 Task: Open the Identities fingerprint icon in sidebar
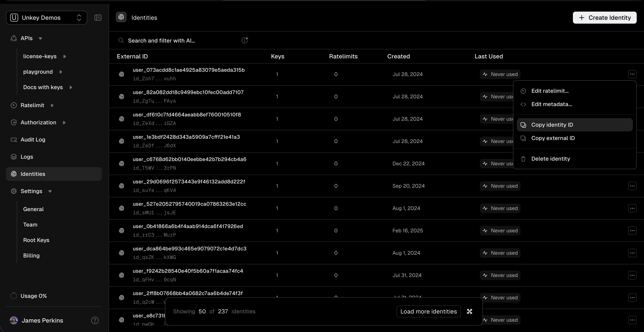tap(14, 174)
